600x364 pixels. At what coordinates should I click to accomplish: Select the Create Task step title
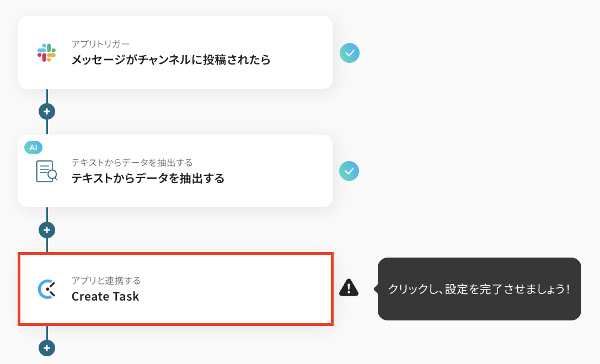tap(105, 296)
